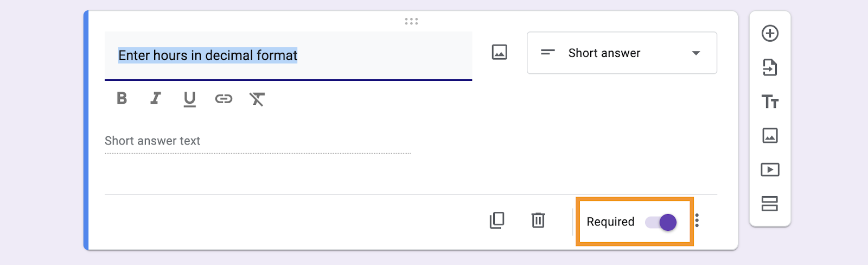This screenshot has height=265, width=868.
Task: Click the Add question plus icon
Action: [x=770, y=34]
